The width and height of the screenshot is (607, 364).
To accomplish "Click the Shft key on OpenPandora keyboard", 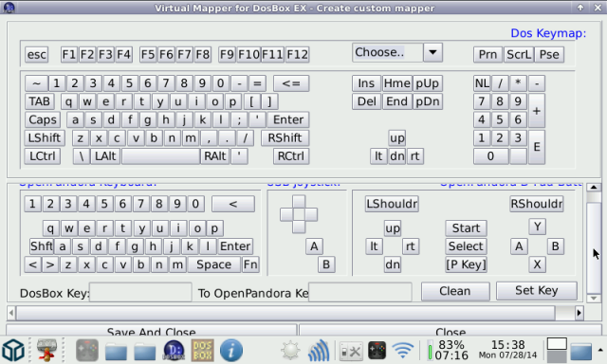I will click(42, 246).
